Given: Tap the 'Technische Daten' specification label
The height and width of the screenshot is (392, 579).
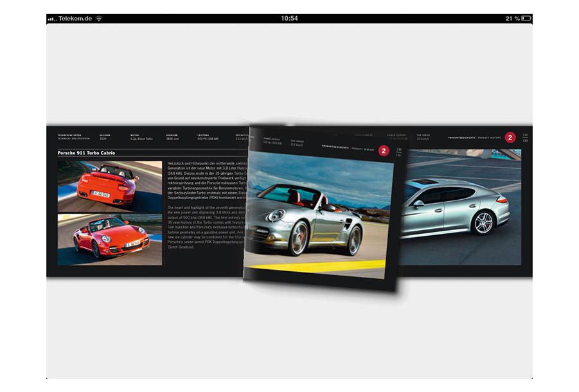Looking at the screenshot, I should (69, 136).
